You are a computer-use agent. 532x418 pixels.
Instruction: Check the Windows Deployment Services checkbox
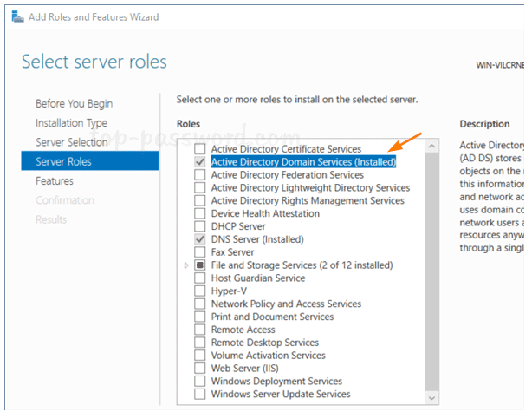200,382
